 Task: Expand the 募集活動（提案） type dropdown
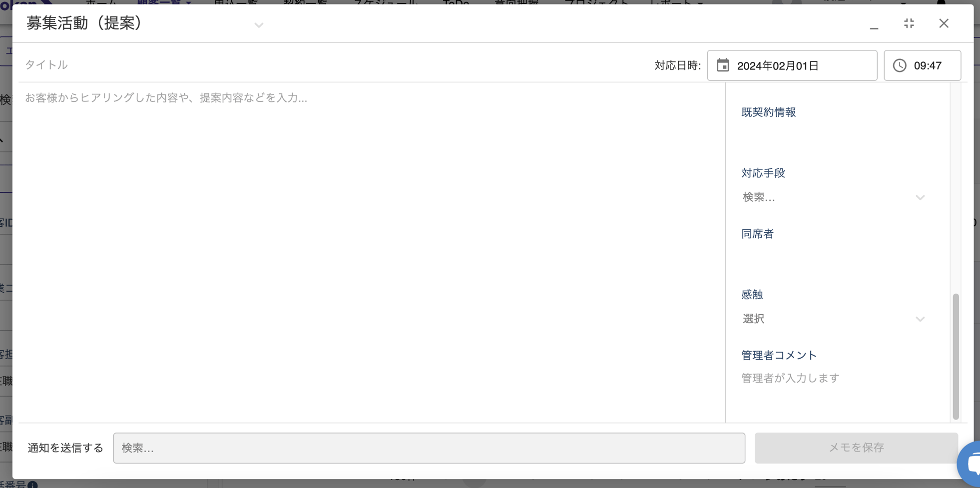tap(258, 25)
